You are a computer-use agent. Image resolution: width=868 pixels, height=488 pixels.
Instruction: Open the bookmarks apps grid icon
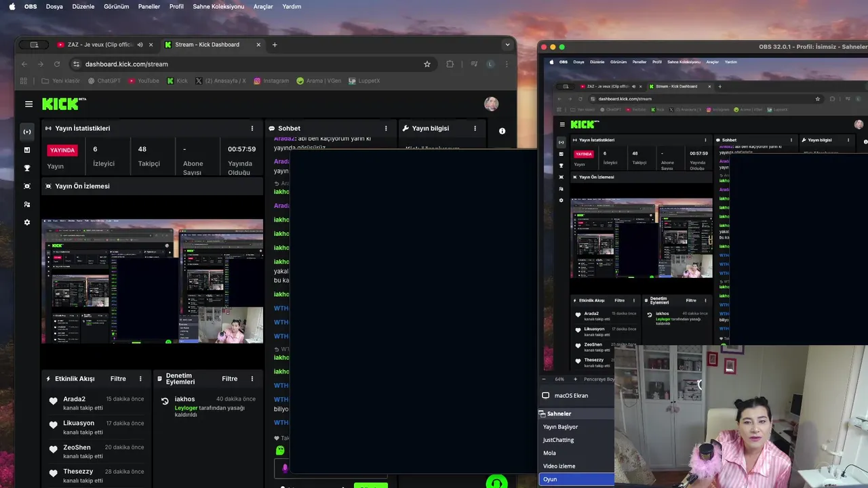pos(24,81)
